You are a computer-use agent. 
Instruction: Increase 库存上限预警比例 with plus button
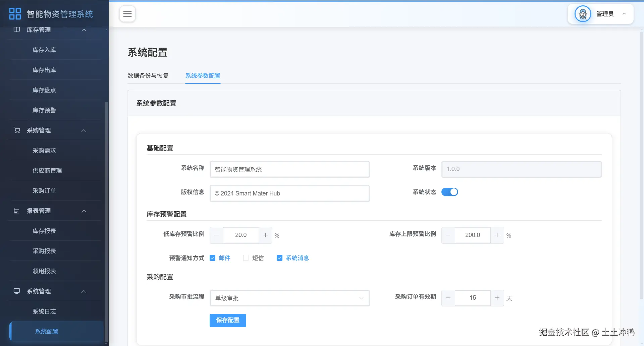point(497,235)
